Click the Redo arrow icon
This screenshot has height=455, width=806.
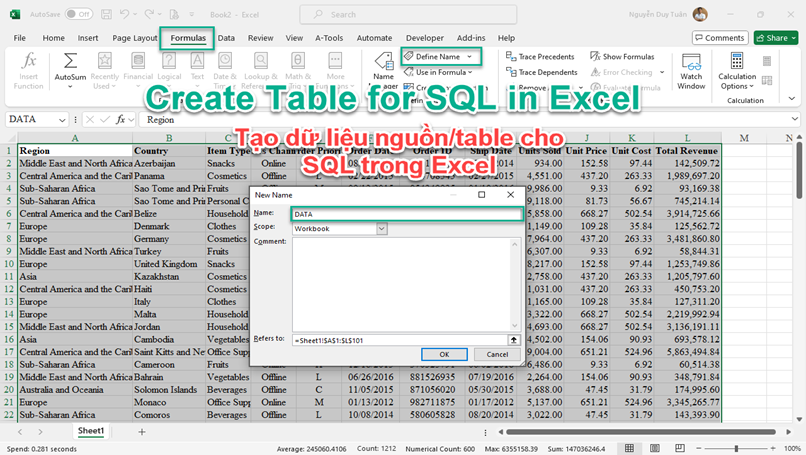pyautogui.click(x=149, y=14)
